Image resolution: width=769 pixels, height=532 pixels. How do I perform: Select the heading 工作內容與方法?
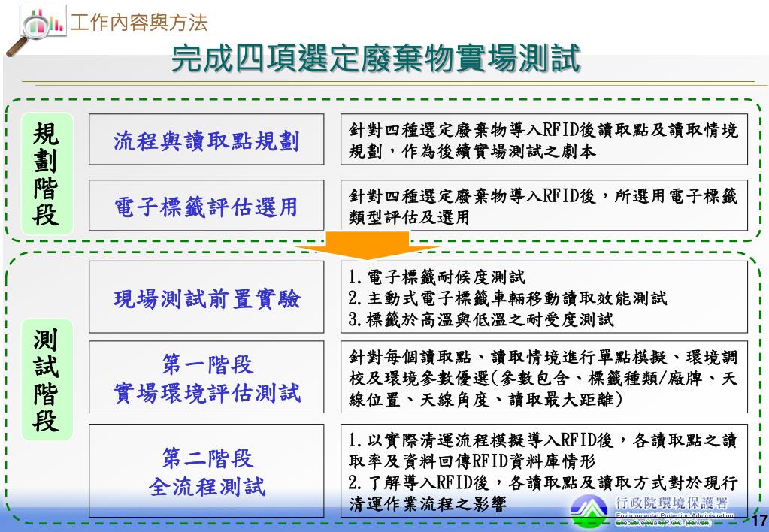point(139,23)
